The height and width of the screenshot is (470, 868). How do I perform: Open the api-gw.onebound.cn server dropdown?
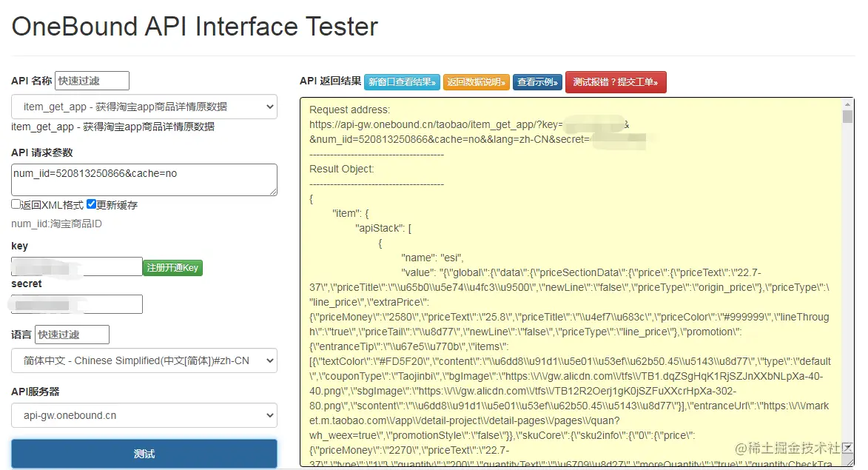144,415
